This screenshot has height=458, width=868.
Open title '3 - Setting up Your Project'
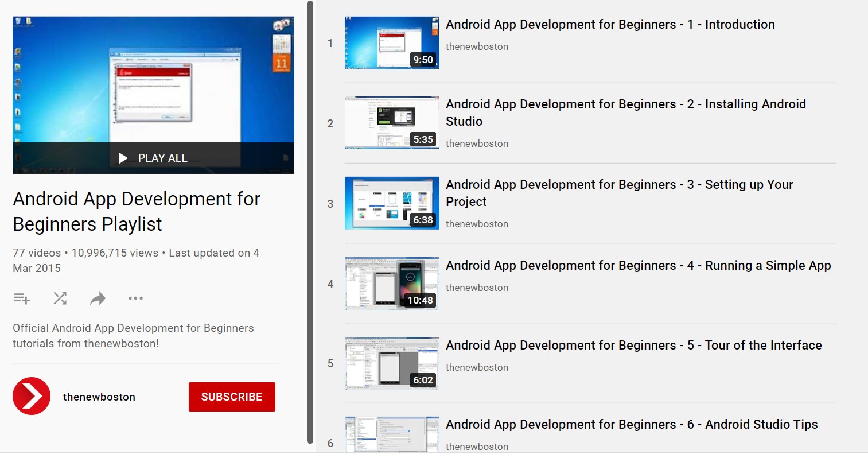(620, 193)
